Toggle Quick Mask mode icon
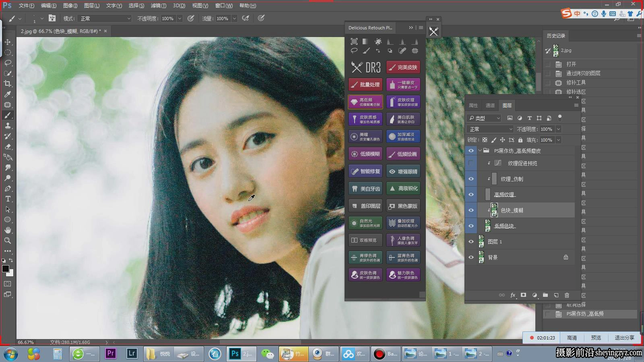The image size is (644, 362). coord(8,284)
